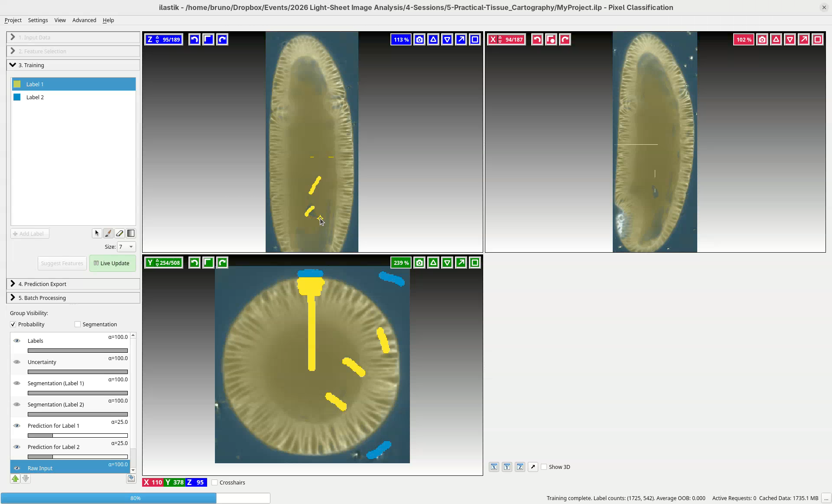Maximize the Y slice view
The width and height of the screenshot is (832, 504).
pyautogui.click(x=475, y=263)
